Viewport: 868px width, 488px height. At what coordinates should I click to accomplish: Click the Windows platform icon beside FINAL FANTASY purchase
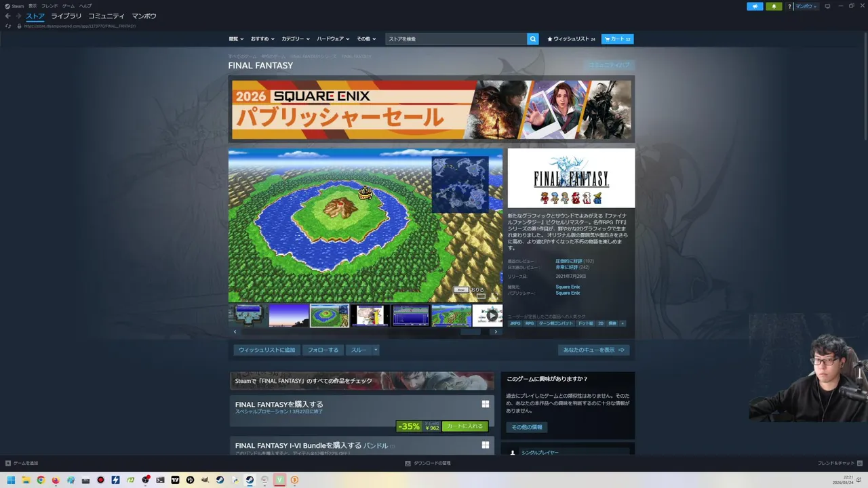pyautogui.click(x=486, y=404)
